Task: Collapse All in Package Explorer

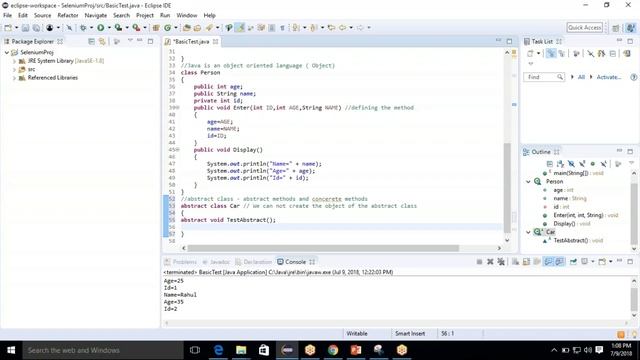Action: coord(91,42)
